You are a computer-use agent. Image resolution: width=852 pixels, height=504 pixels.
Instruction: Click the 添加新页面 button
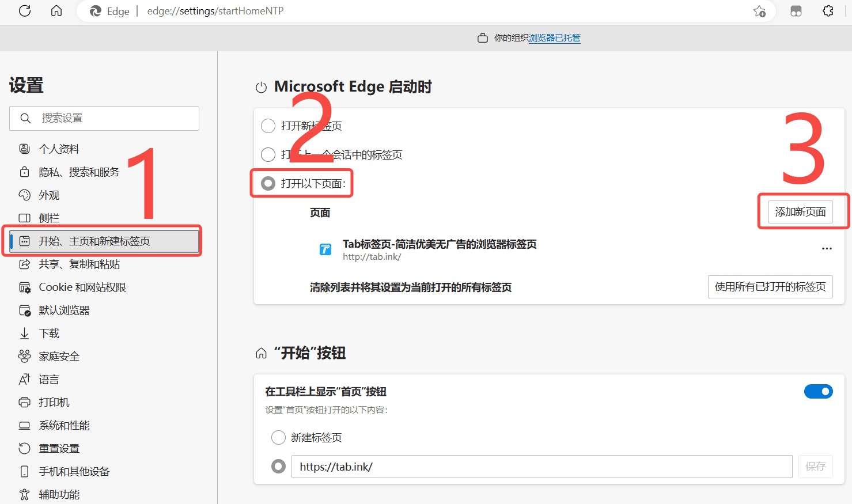[800, 212]
